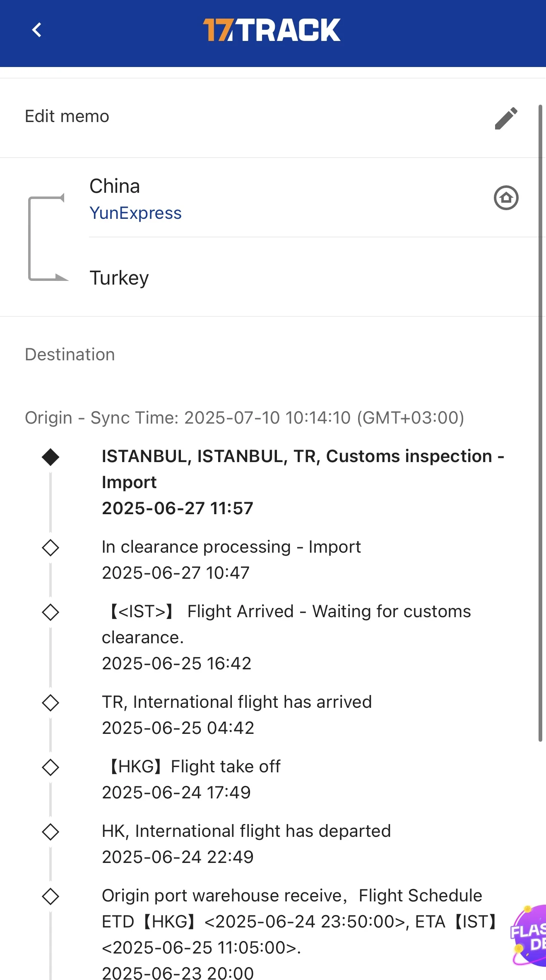Screen dimensions: 546x980
Task: Open the YunExpress carrier link
Action: 135,213
